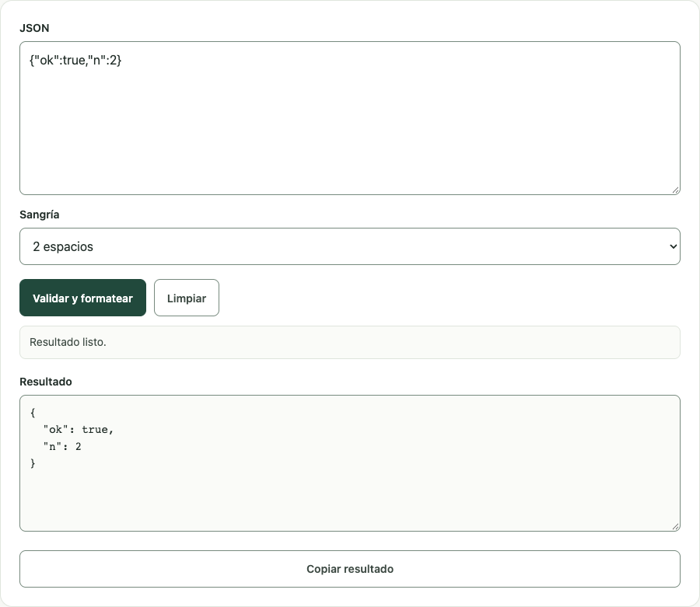Click the Validar y formatear button
Image resolution: width=700 pixels, height=607 pixels.
point(82,298)
